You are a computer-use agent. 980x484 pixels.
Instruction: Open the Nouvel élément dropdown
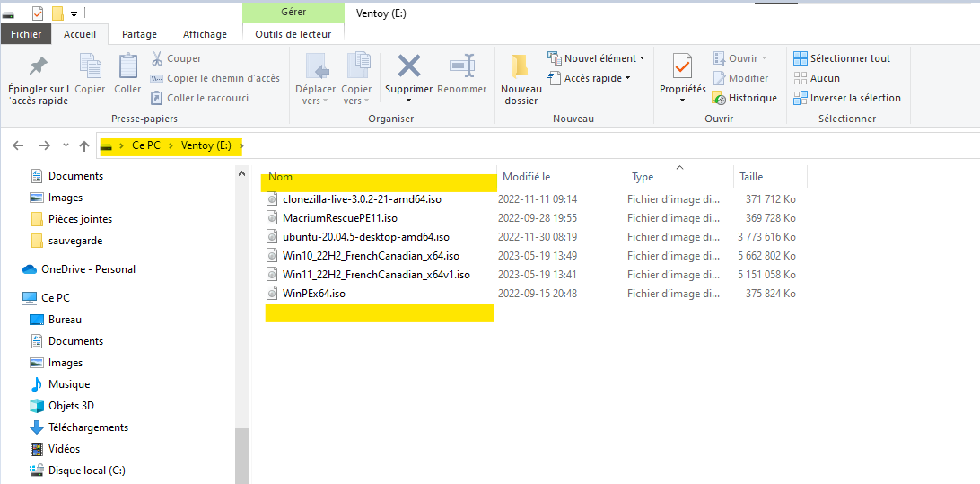(x=596, y=58)
